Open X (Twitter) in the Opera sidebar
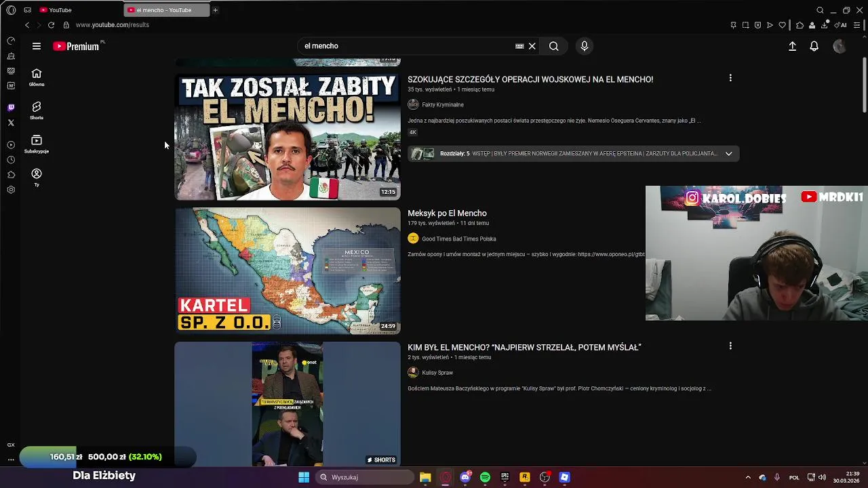Image resolution: width=868 pixels, height=488 pixels. pyautogui.click(x=11, y=123)
